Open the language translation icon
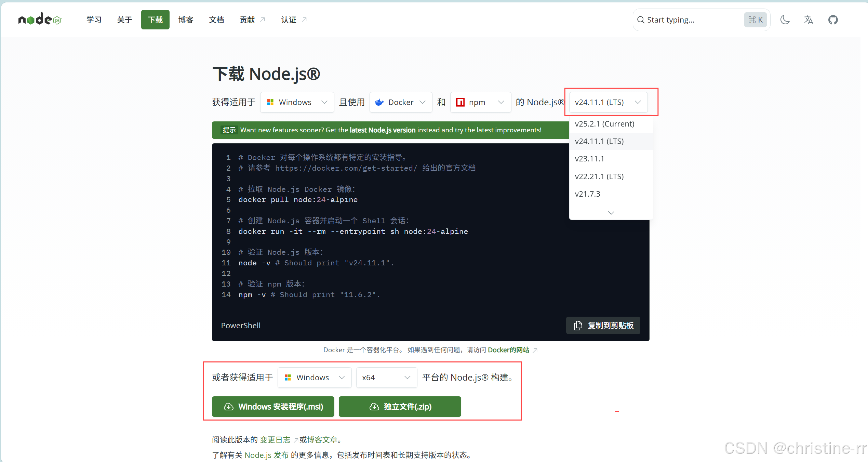 (x=809, y=20)
